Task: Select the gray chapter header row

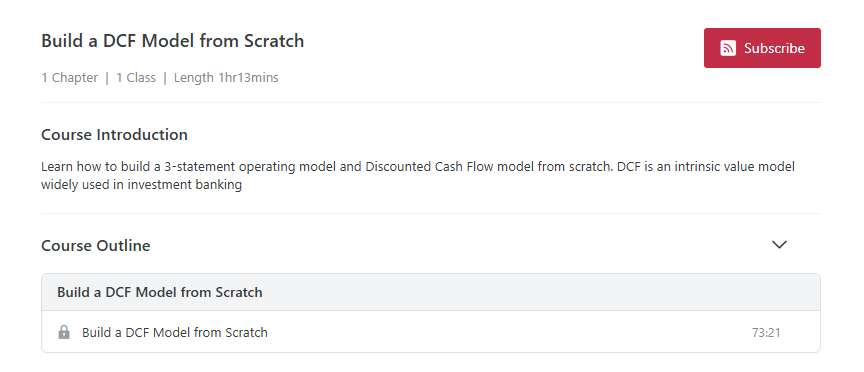Action: pyautogui.click(x=431, y=292)
